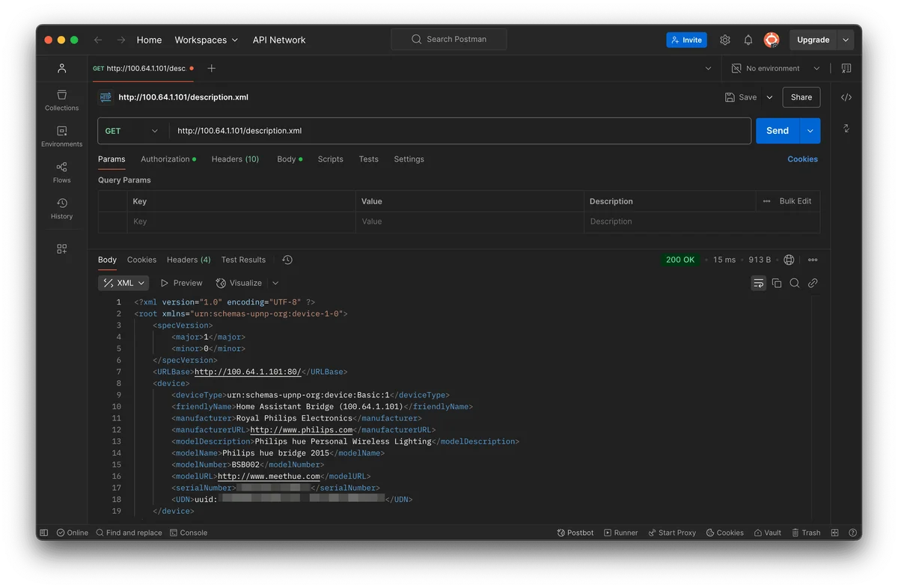Open Vault from the status bar
The width and height of the screenshot is (898, 588).
[767, 533]
